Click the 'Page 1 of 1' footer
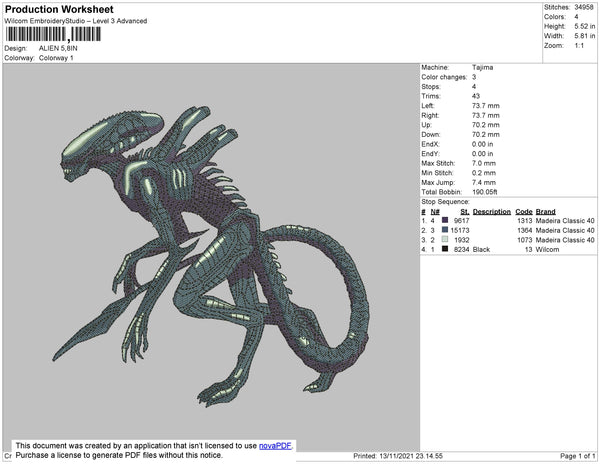600x464 pixels. [x=578, y=456]
